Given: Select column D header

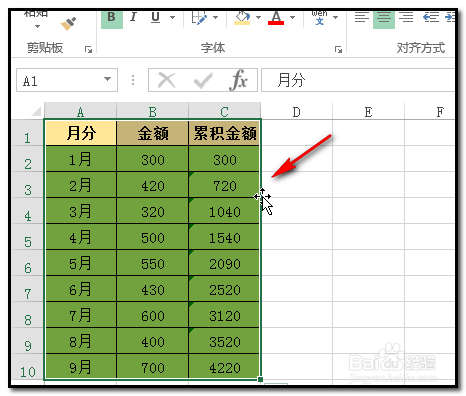Looking at the screenshot, I should (x=297, y=112).
